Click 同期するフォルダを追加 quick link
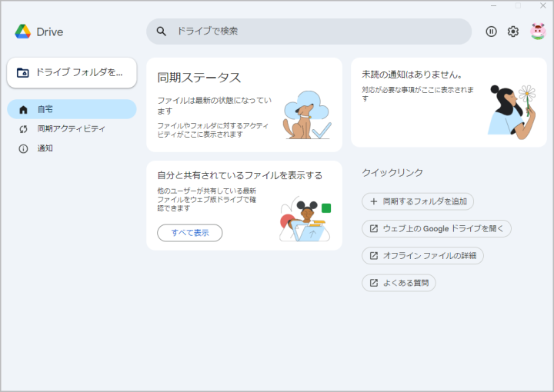Image resolution: width=554 pixels, height=392 pixels. tap(418, 201)
